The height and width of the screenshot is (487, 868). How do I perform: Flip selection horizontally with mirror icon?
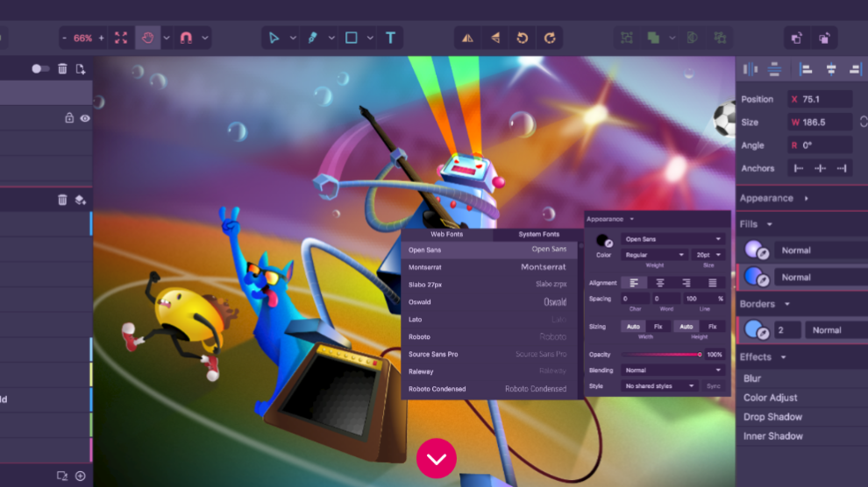click(x=467, y=38)
